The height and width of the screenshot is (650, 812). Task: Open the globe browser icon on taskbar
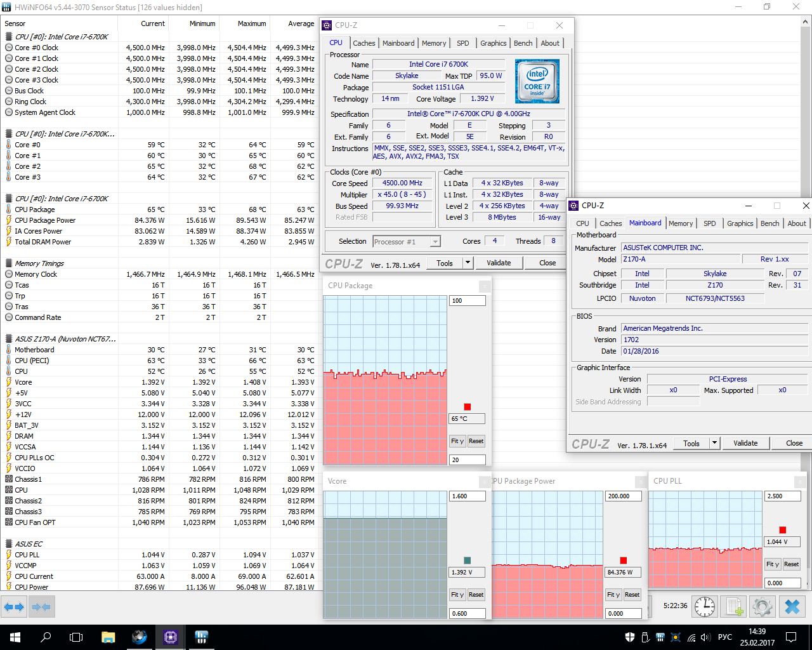tap(140, 637)
